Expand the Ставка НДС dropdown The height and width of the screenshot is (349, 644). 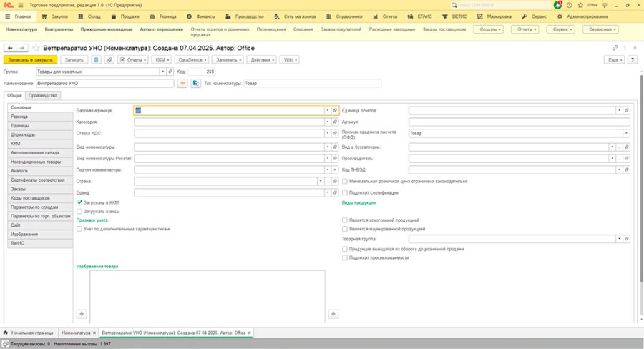click(327, 133)
